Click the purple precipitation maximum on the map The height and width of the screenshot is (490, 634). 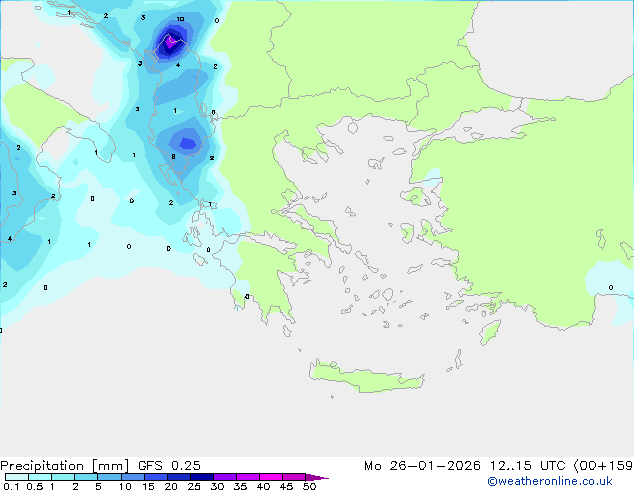pyautogui.click(x=171, y=42)
